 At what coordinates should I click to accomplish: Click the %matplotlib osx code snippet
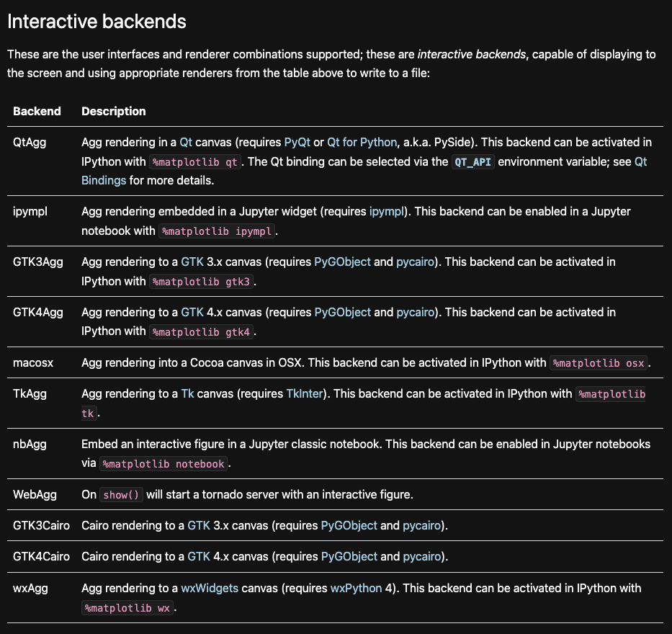[599, 363]
